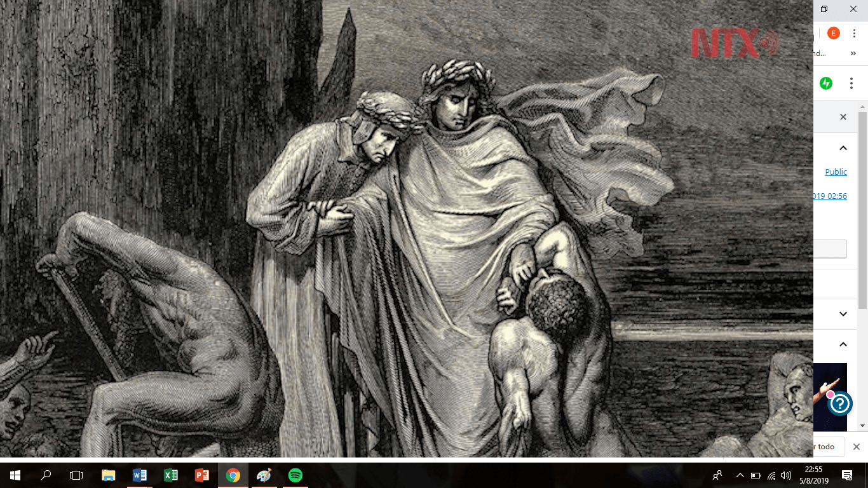Open Paint from the taskbar
The width and height of the screenshot is (868, 488).
[x=264, y=475]
